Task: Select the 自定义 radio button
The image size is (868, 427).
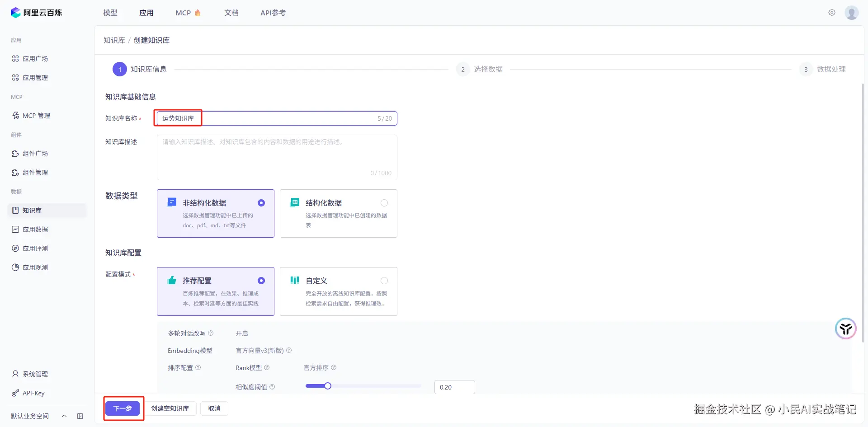Action: (x=384, y=281)
